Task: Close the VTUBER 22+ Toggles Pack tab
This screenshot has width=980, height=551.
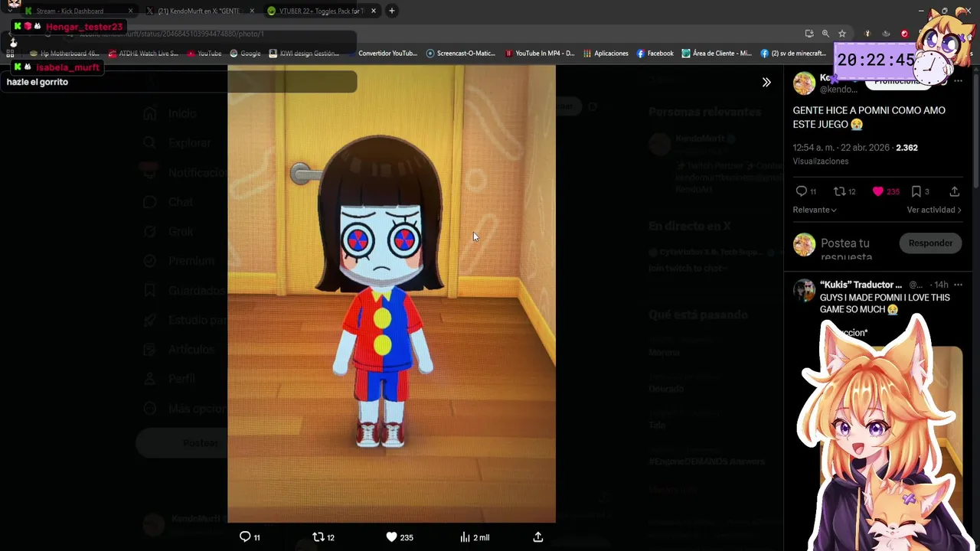Action: coord(374,11)
